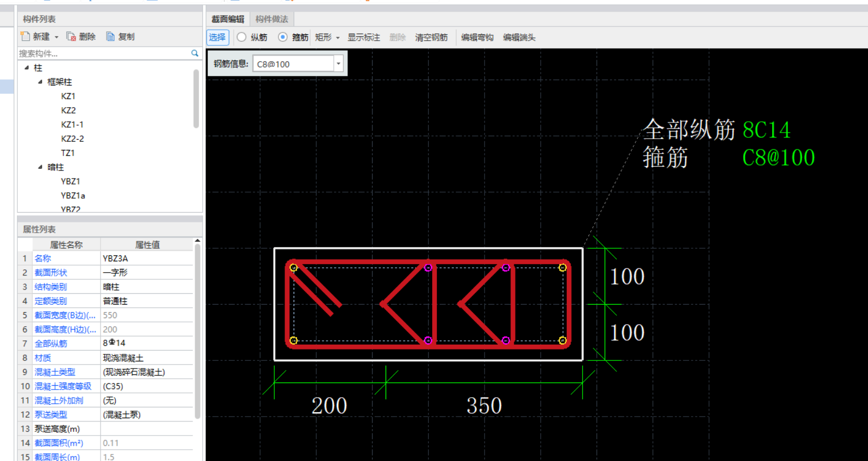868x461 pixels.
Task: Click the 8C14 green rebar annotation
Action: pyautogui.click(x=766, y=130)
